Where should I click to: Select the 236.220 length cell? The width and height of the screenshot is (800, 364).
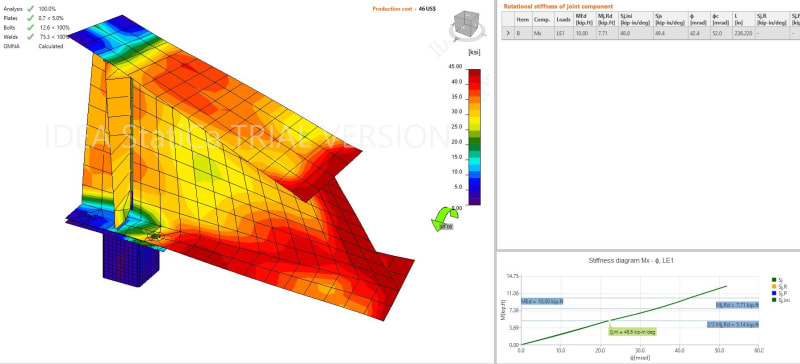pyautogui.click(x=743, y=33)
